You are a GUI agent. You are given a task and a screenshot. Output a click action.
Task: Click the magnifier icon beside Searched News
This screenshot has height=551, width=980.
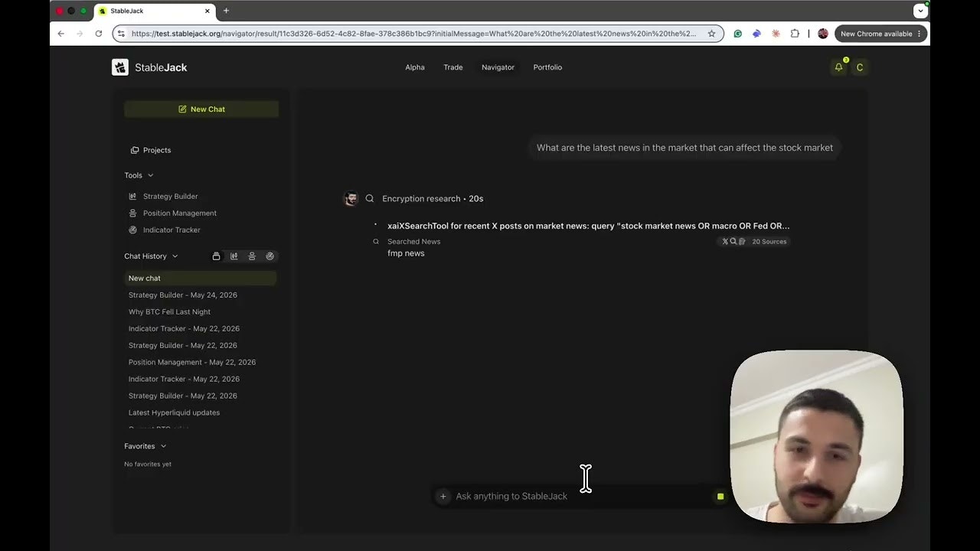tap(376, 242)
